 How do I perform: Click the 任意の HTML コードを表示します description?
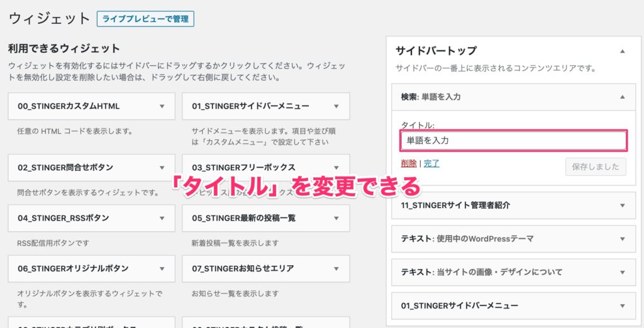pyautogui.click(x=74, y=131)
